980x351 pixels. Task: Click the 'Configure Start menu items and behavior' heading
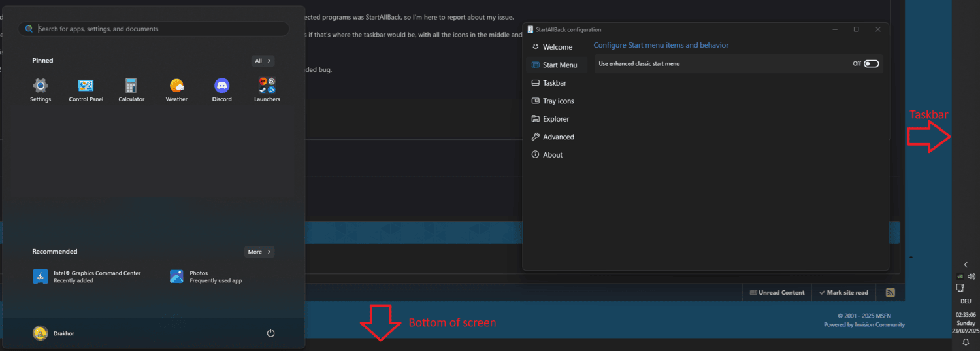(661, 45)
